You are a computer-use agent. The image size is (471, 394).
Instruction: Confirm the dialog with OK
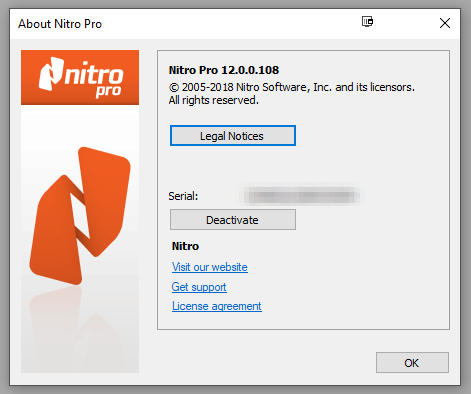pyautogui.click(x=412, y=363)
